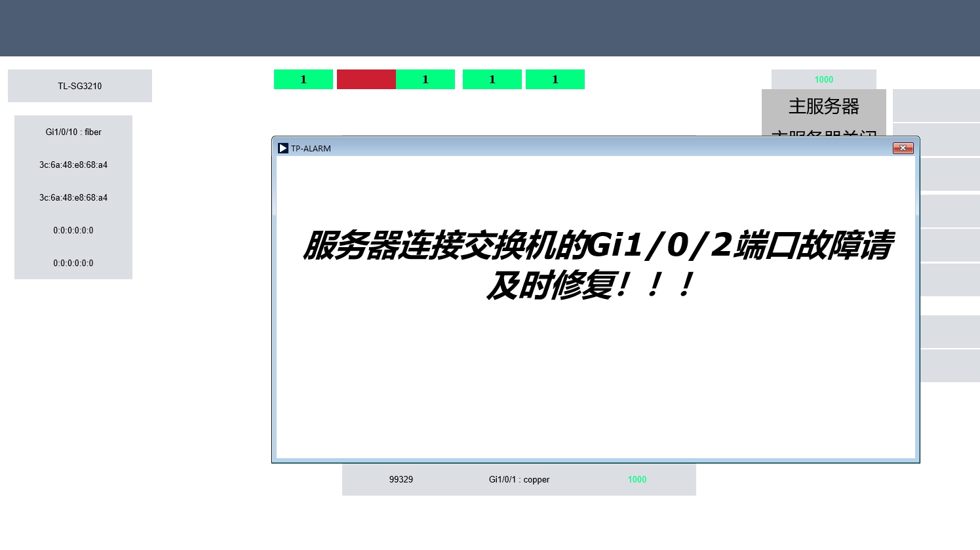Click the Gi1/0/10 : fiber port entry
Image resolution: width=980 pixels, height=550 pixels.
73,132
